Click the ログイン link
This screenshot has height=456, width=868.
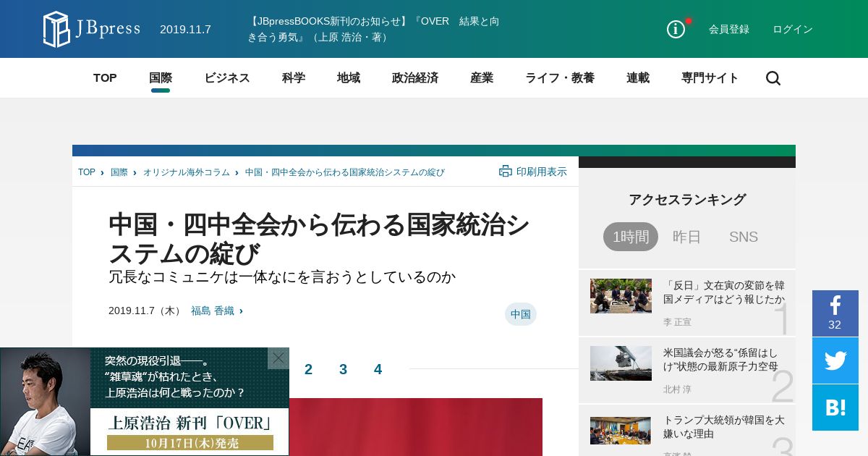point(793,29)
